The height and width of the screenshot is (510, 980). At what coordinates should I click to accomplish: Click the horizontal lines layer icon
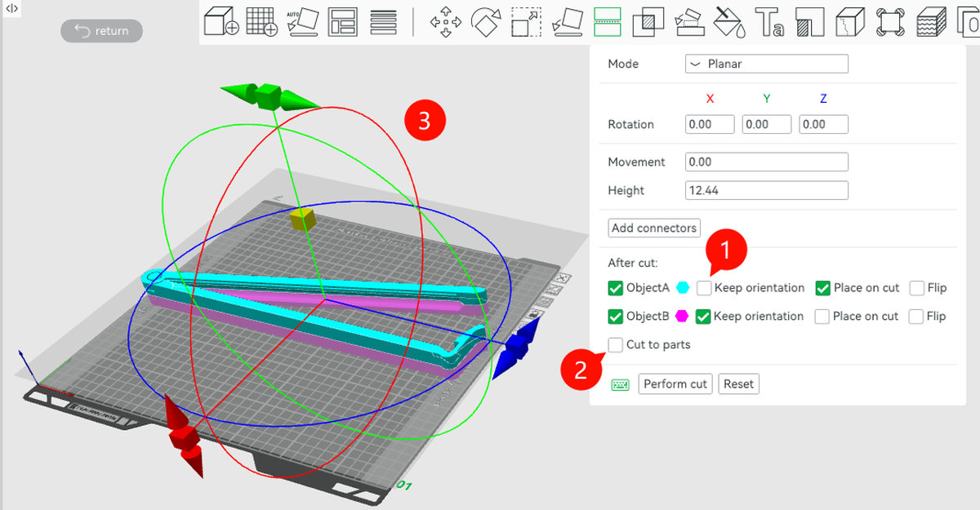pos(384,21)
